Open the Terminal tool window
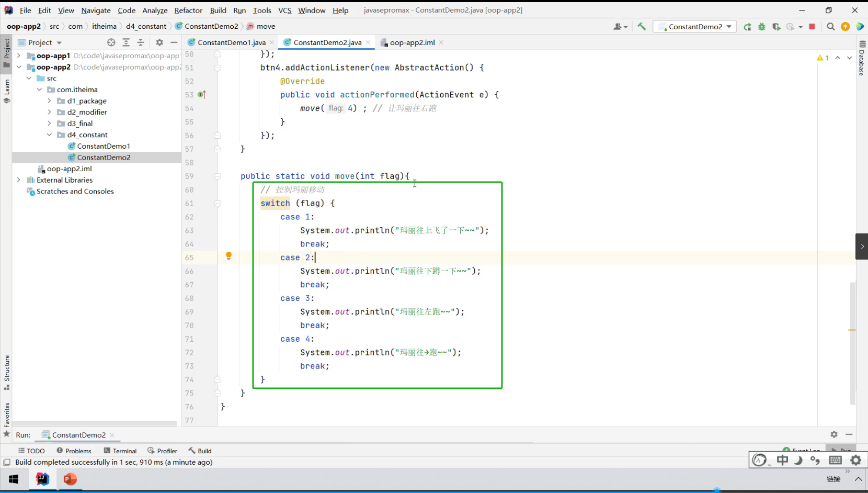The height and width of the screenshot is (493, 868). [120, 451]
